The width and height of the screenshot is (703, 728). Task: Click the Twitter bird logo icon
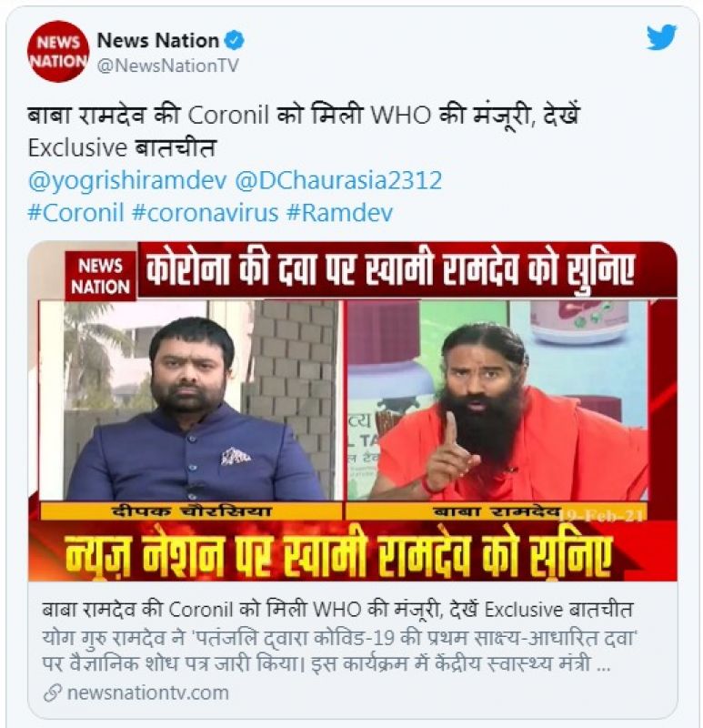click(x=661, y=36)
